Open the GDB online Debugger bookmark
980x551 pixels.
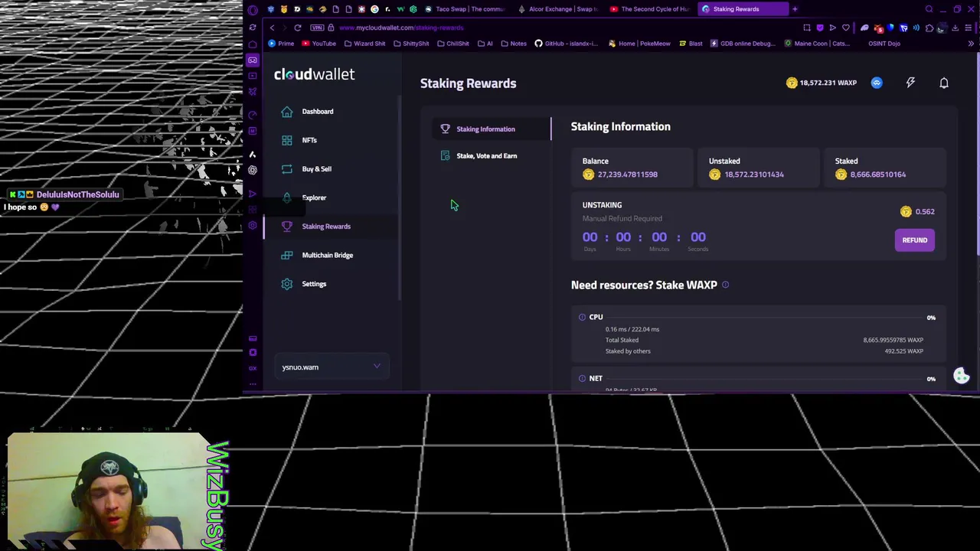click(x=743, y=44)
